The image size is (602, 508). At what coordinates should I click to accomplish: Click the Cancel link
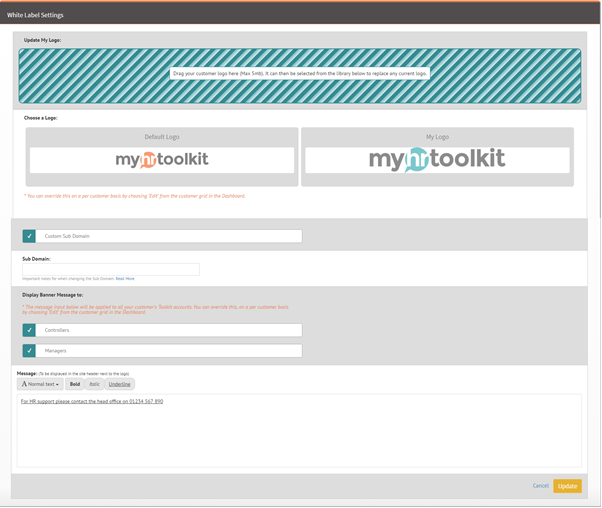coord(541,486)
